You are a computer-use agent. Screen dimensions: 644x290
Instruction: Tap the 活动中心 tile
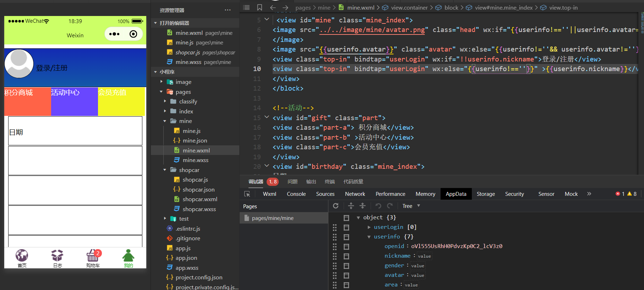pyautogui.click(x=75, y=101)
